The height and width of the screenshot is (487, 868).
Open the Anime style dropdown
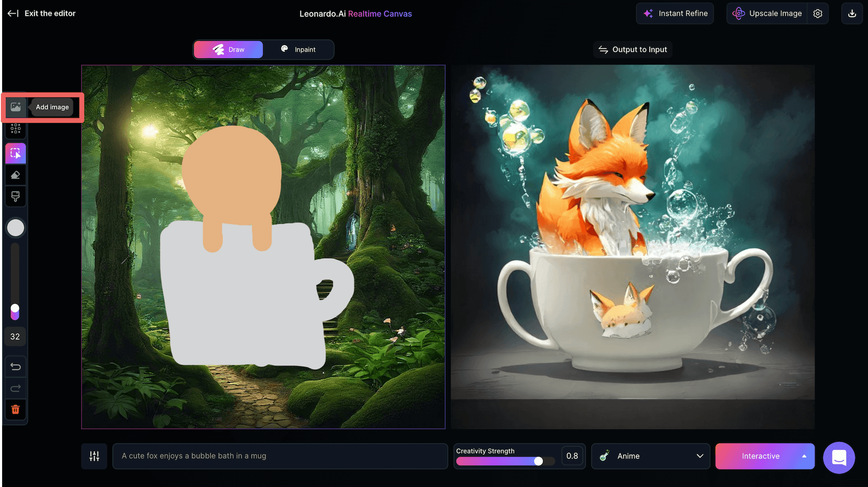tap(651, 456)
